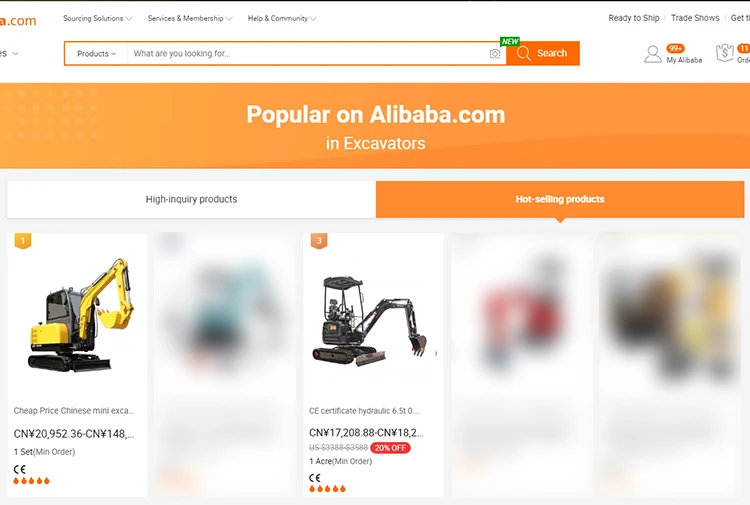Click the orange Search button

(x=543, y=53)
